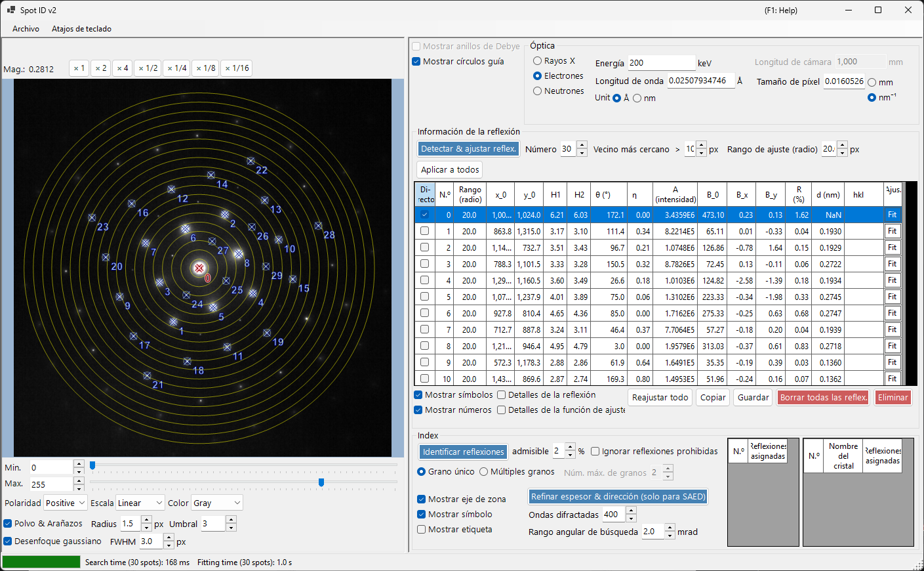Select Neutrones radiation option
This screenshot has height=571, width=924.
pos(538,91)
